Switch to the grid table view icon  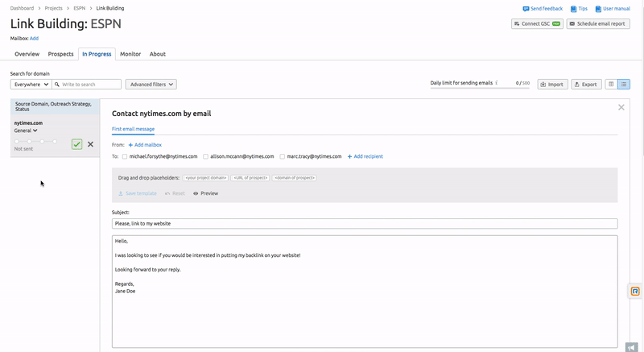click(x=610, y=84)
